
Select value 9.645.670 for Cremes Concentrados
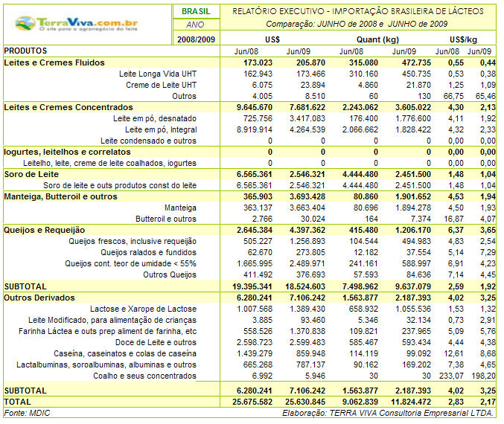(255, 107)
